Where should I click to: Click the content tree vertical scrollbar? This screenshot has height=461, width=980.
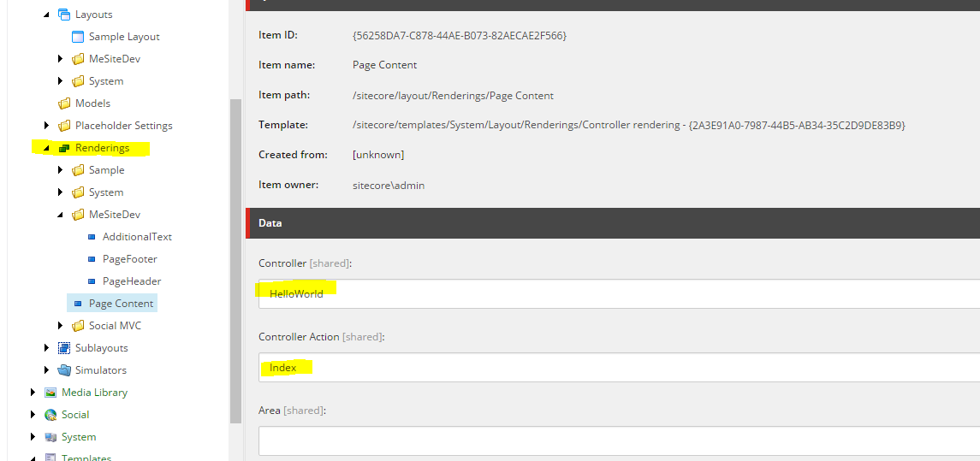(x=235, y=261)
